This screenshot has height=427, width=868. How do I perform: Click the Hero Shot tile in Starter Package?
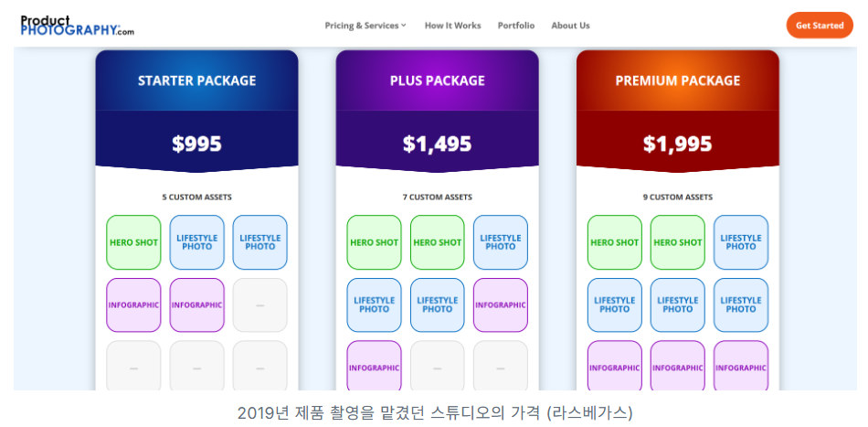[133, 242]
